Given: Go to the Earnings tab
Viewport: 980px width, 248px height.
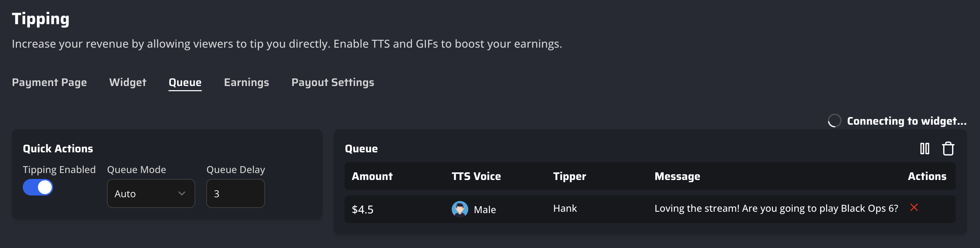Looking at the screenshot, I should (x=246, y=82).
